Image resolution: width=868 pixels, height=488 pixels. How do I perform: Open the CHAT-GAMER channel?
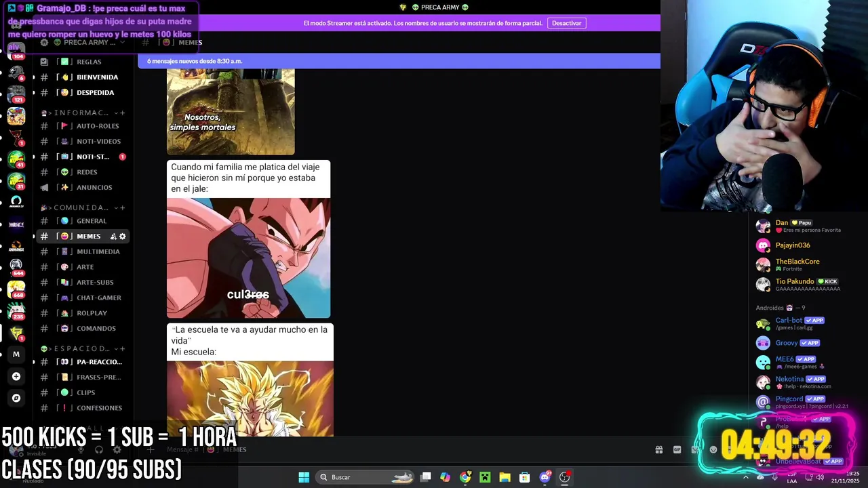(83, 298)
